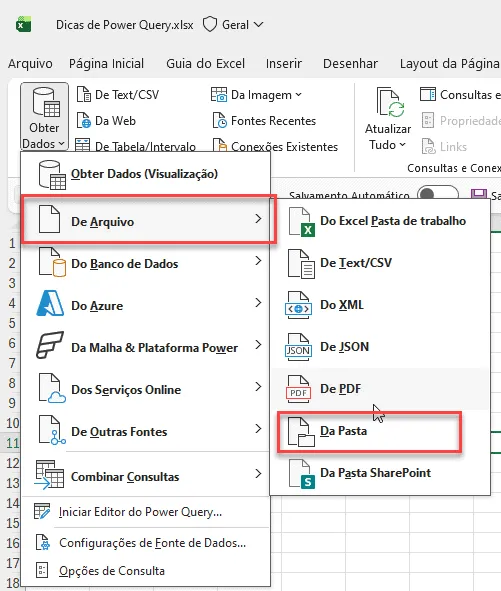
Task: Select row header 2 in the spreadsheet
Action: (x=12, y=263)
